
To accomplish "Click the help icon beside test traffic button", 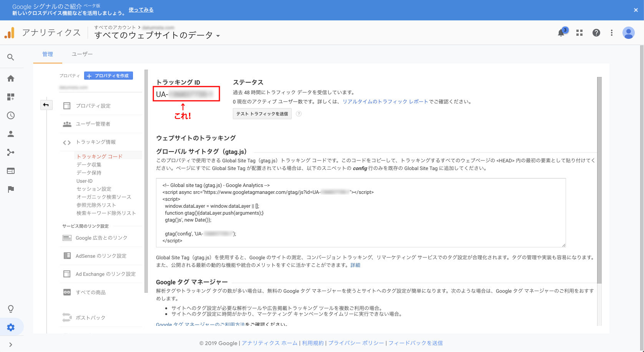I will click(299, 114).
